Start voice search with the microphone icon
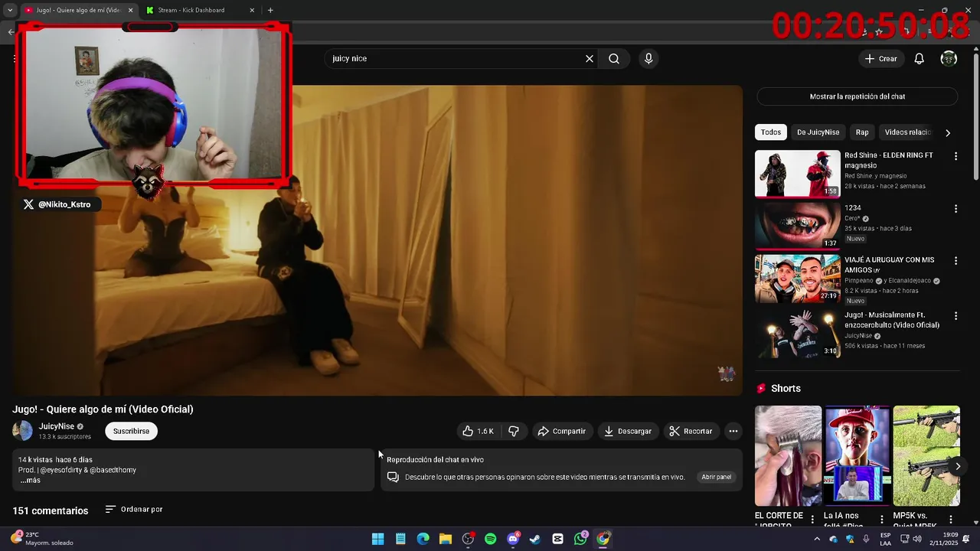Viewport: 980px width, 551px height. click(x=648, y=59)
